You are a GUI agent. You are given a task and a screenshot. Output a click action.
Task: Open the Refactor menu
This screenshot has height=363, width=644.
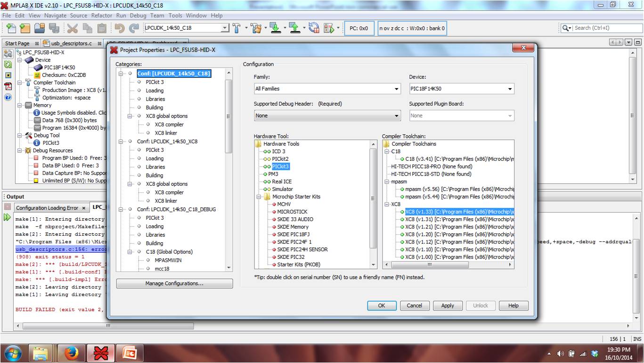[102, 16]
